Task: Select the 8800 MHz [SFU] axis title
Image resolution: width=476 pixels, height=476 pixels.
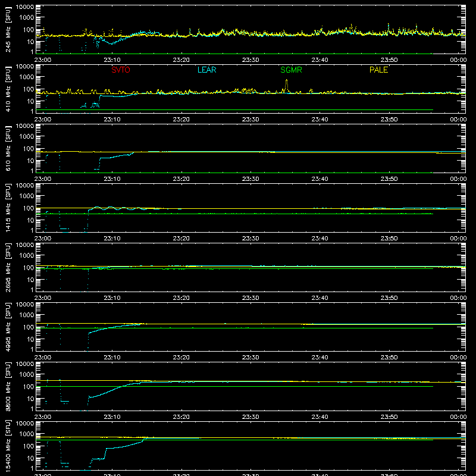Action: tap(8, 386)
